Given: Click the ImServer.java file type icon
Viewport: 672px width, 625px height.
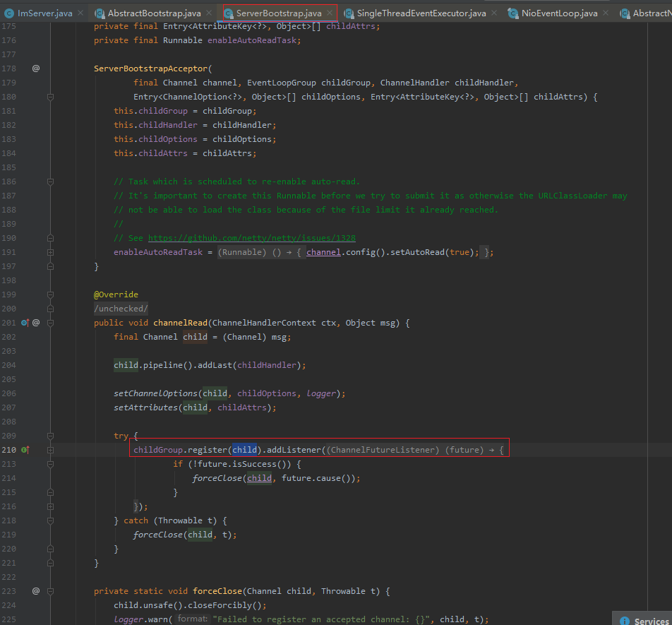Looking at the screenshot, I should coord(9,13).
